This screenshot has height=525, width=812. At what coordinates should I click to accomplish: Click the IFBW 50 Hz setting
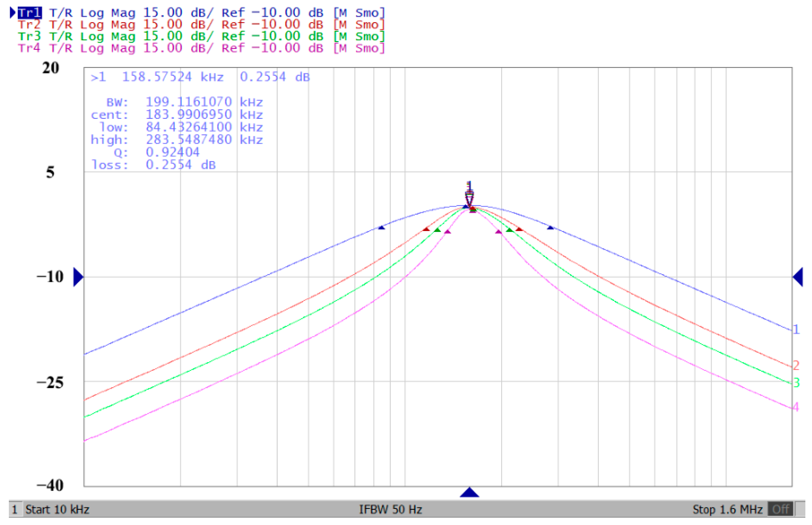[390, 509]
